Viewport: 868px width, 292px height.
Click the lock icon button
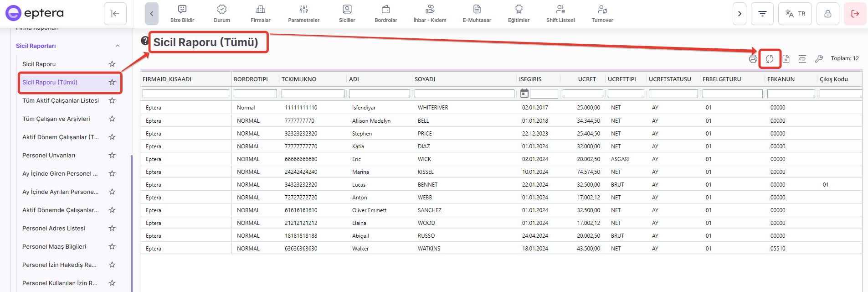[828, 14]
